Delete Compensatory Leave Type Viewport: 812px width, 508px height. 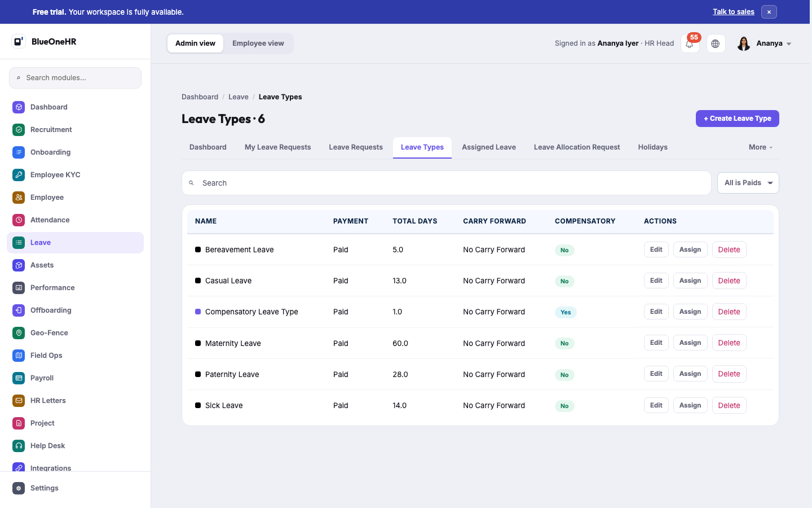point(729,312)
